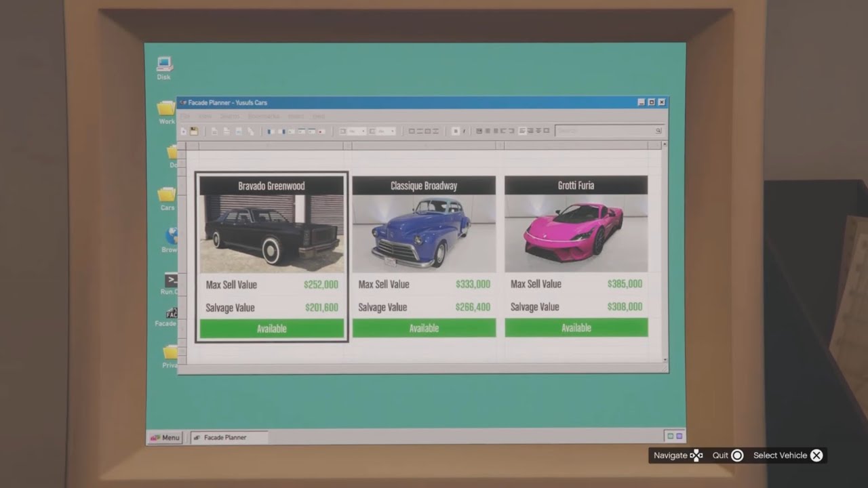Click the $385,000 max sell value
The image size is (868, 488).
(625, 284)
